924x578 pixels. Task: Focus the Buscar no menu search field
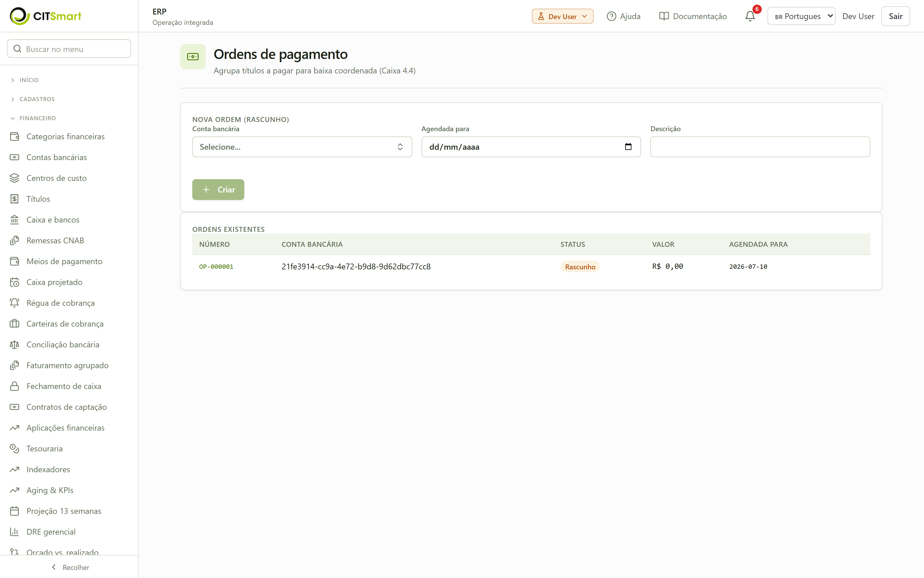point(69,49)
